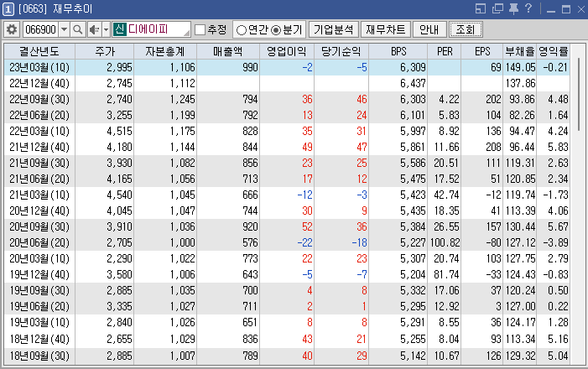
Task: Open help with the question mark icon
Action: (x=528, y=8)
